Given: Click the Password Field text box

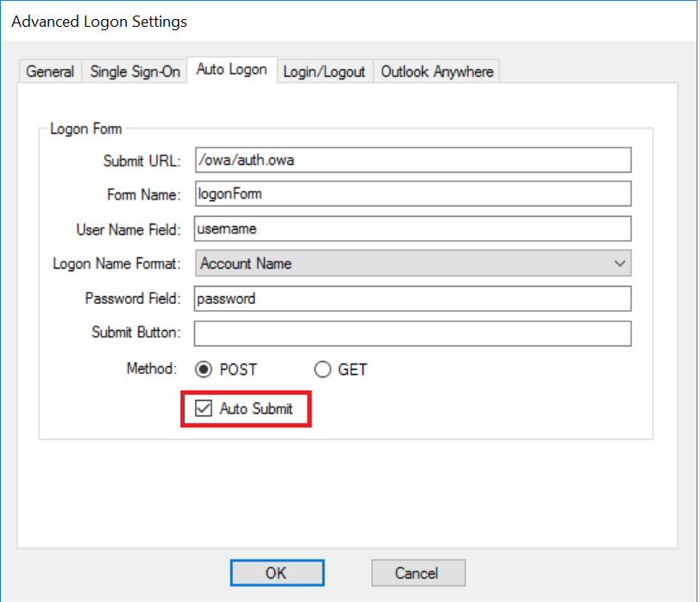Looking at the screenshot, I should pyautogui.click(x=413, y=299).
